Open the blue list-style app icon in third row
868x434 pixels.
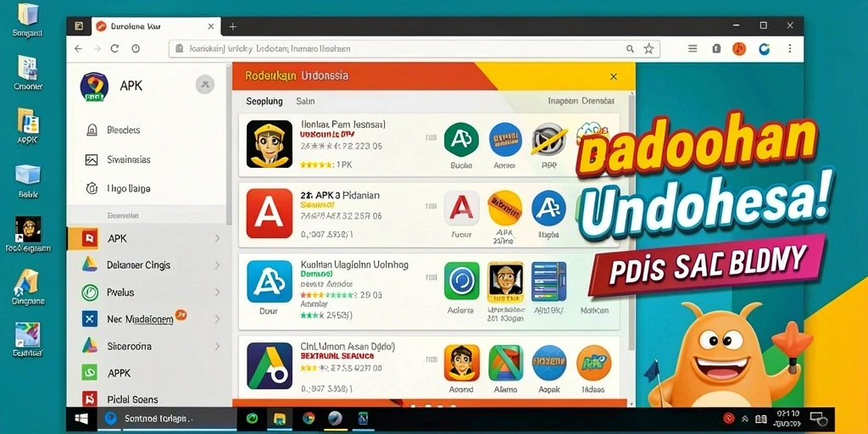tap(548, 281)
